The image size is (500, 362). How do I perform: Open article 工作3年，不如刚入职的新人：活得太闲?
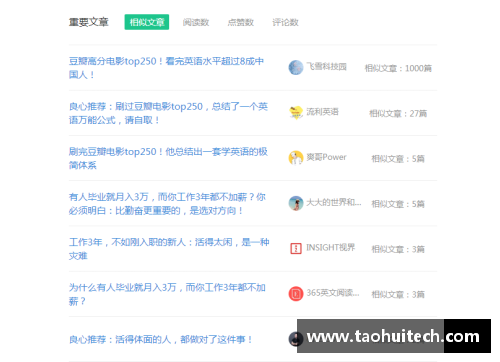click(x=169, y=249)
